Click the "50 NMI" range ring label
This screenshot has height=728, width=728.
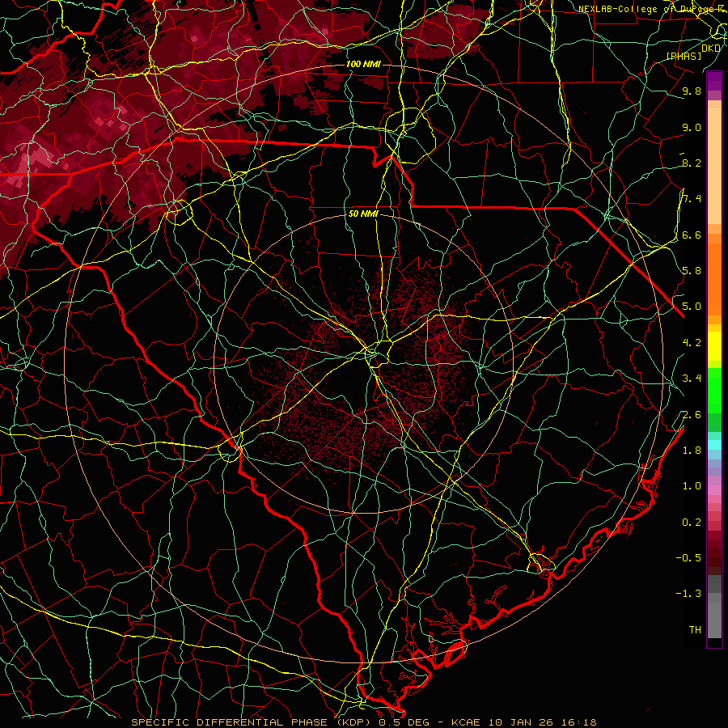pos(363,214)
